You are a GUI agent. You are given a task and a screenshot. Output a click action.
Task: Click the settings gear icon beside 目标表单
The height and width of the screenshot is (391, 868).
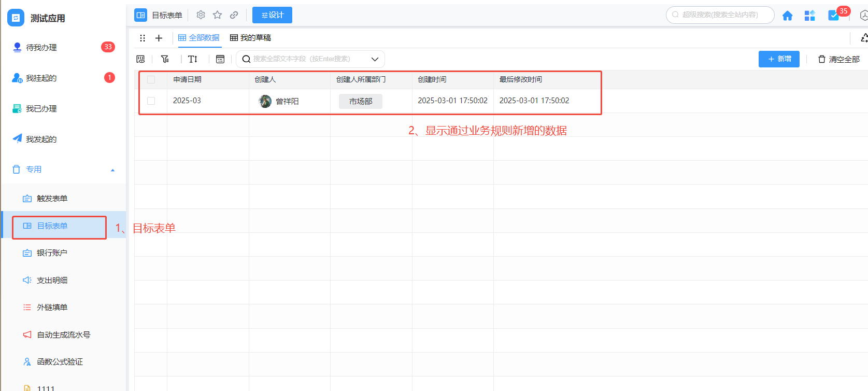tap(201, 15)
